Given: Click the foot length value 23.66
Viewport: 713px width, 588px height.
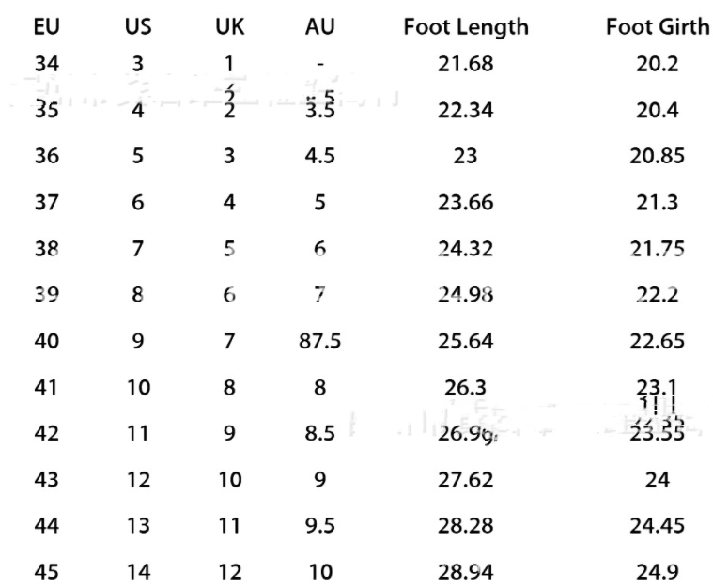Looking at the screenshot, I should point(466,202).
